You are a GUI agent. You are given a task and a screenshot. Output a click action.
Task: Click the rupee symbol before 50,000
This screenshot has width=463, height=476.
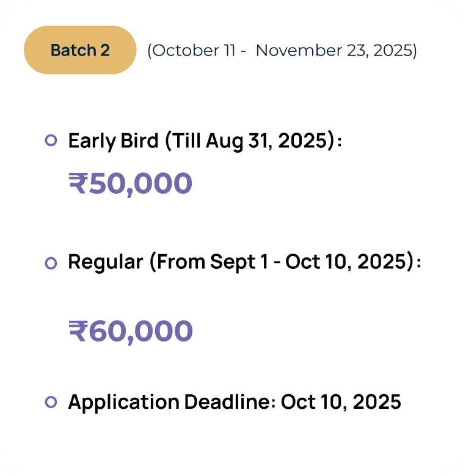[x=78, y=183]
